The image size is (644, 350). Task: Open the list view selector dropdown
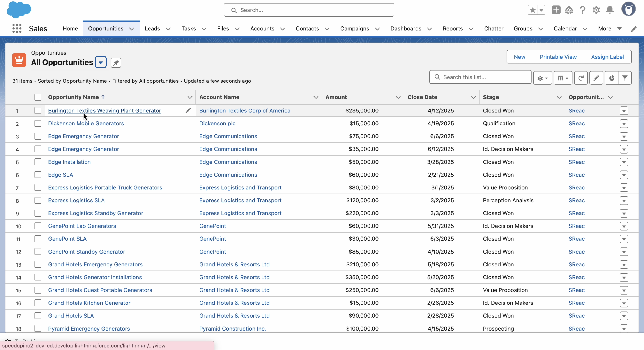pos(101,62)
